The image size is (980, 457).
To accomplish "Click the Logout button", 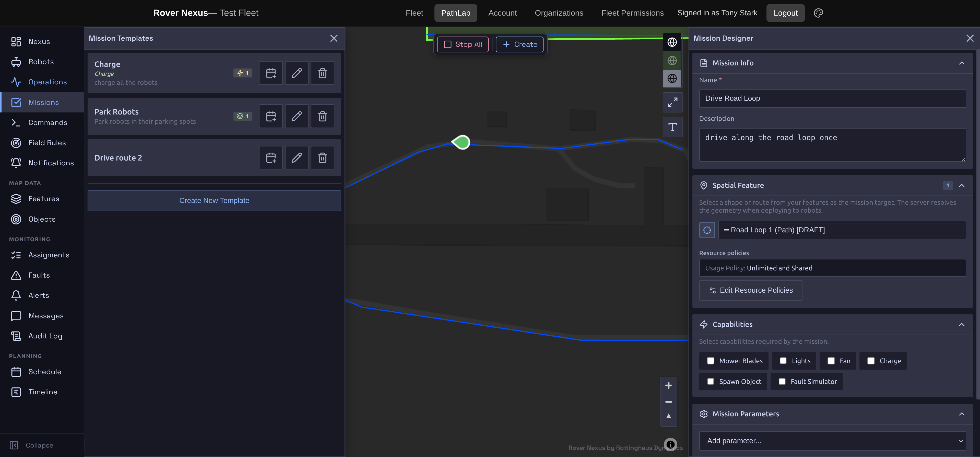I will click(x=785, y=13).
